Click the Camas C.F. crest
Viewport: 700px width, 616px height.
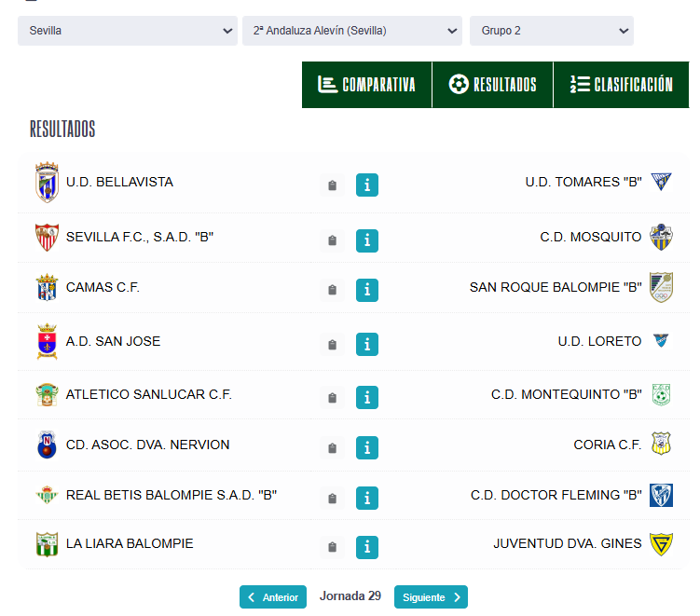[x=47, y=287]
